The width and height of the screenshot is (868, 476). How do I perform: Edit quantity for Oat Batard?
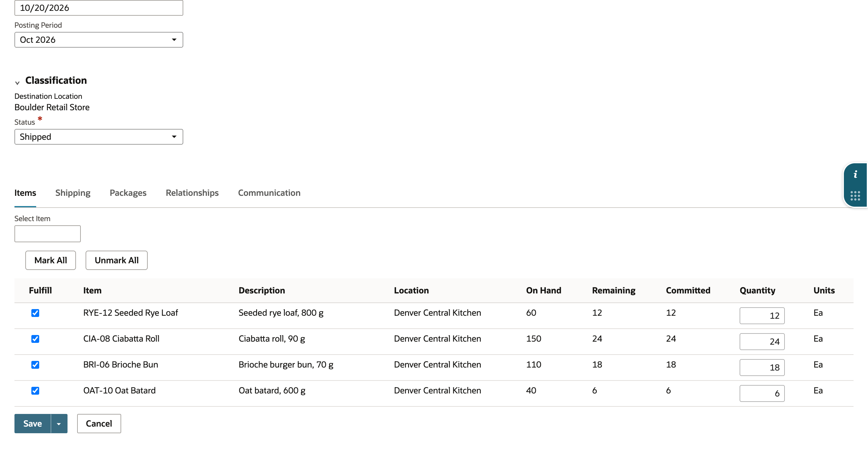(762, 394)
